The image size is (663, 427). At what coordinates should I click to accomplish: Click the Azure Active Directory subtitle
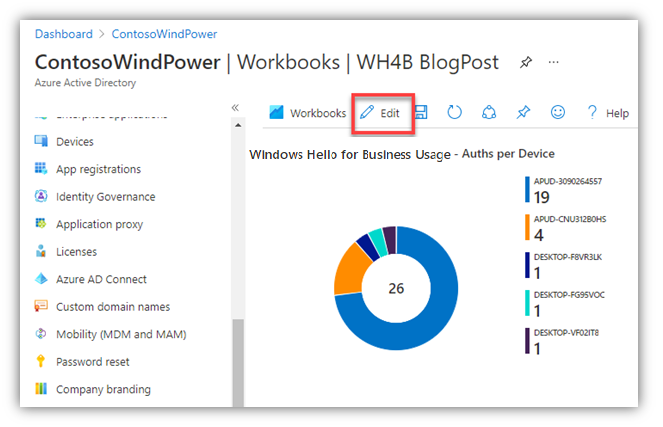coord(85,82)
